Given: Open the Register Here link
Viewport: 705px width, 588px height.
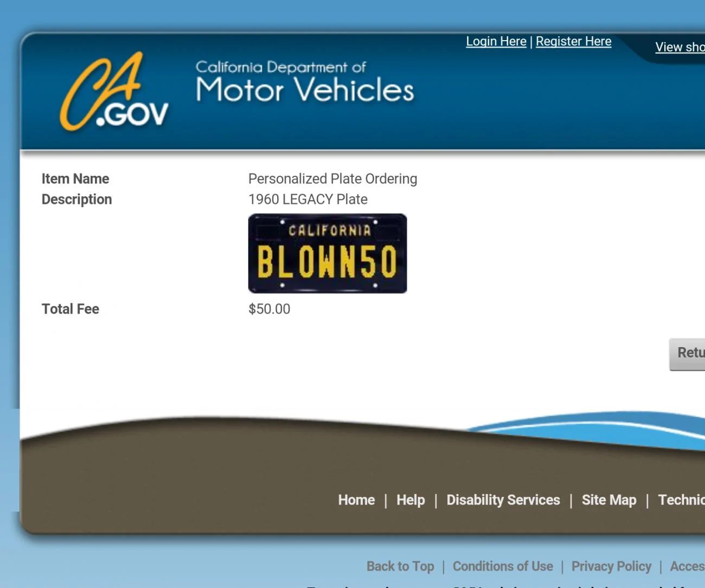Looking at the screenshot, I should pyautogui.click(x=574, y=41).
